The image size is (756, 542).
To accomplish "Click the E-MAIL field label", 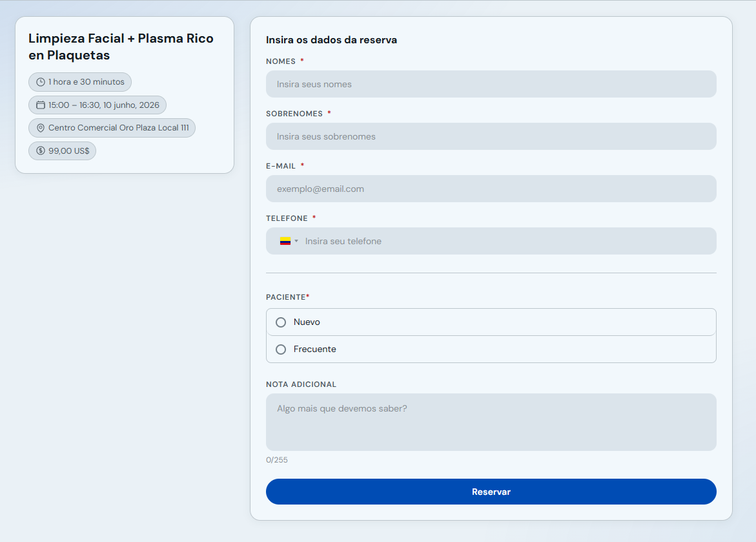I will [281, 166].
